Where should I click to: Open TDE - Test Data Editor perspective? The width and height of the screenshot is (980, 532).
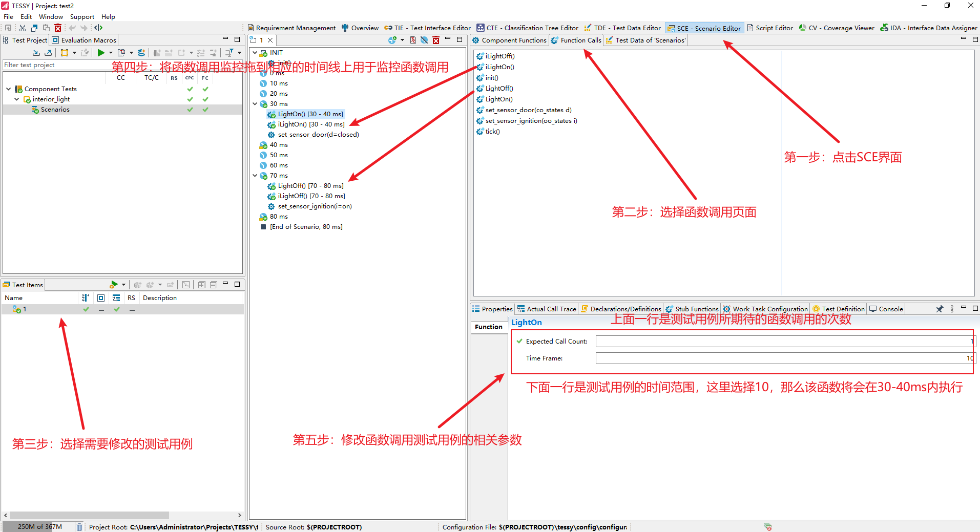click(x=622, y=28)
